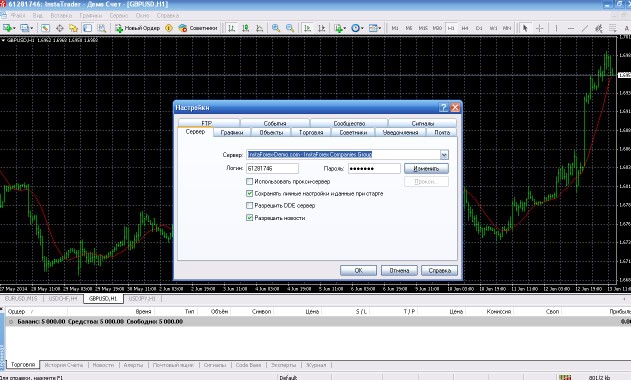631x380 pixels.
Task: Open the Strategy Tester icon
Action: 101,28
